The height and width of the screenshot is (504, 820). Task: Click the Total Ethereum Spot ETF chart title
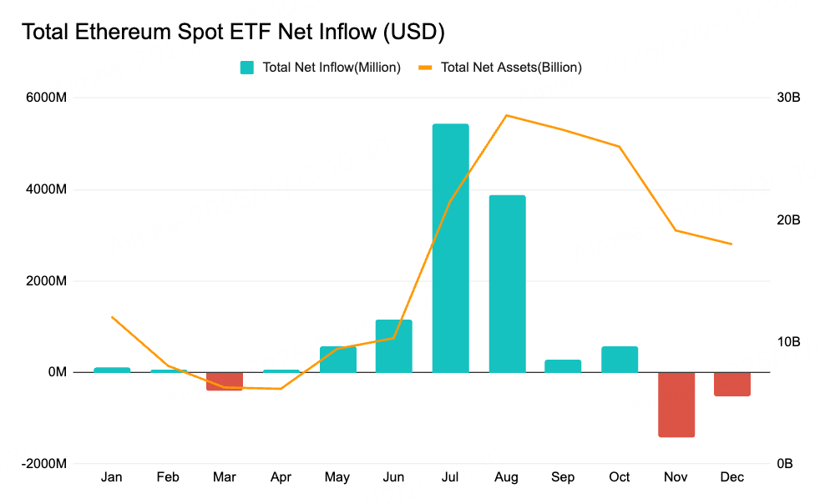[232, 32]
